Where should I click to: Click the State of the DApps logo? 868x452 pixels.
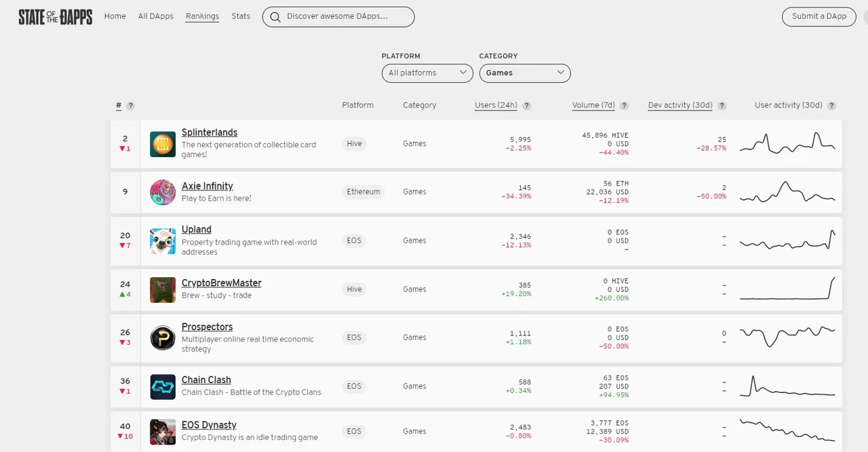tap(55, 17)
